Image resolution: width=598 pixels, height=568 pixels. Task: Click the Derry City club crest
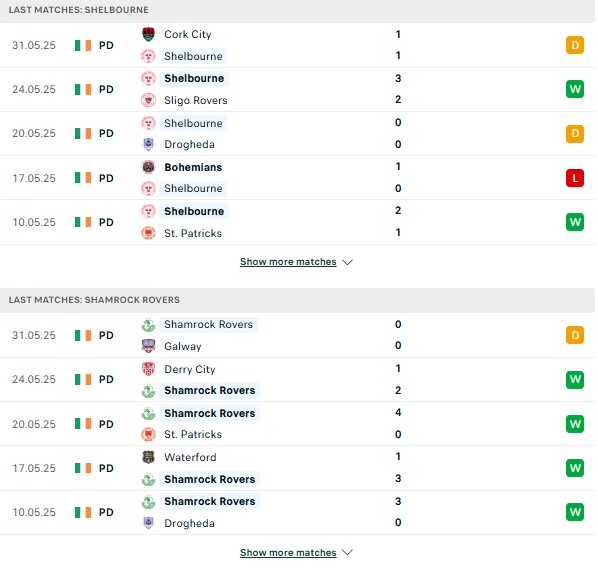(x=148, y=369)
